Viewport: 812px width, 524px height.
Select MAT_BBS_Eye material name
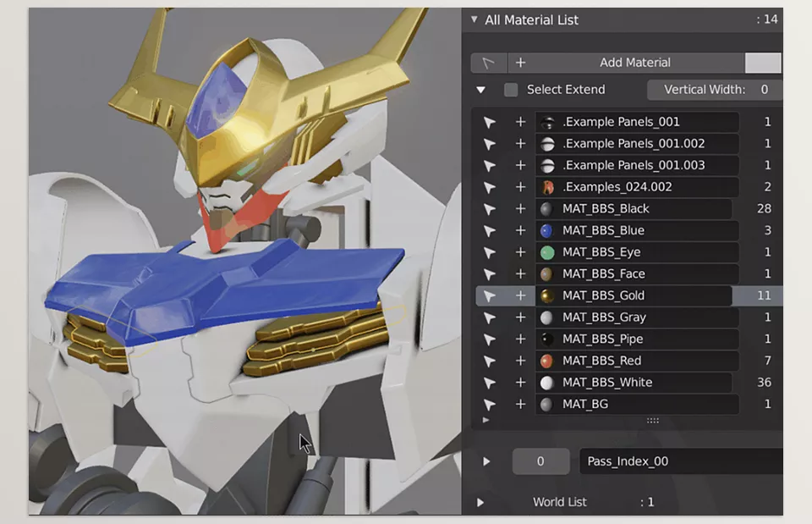(601, 252)
